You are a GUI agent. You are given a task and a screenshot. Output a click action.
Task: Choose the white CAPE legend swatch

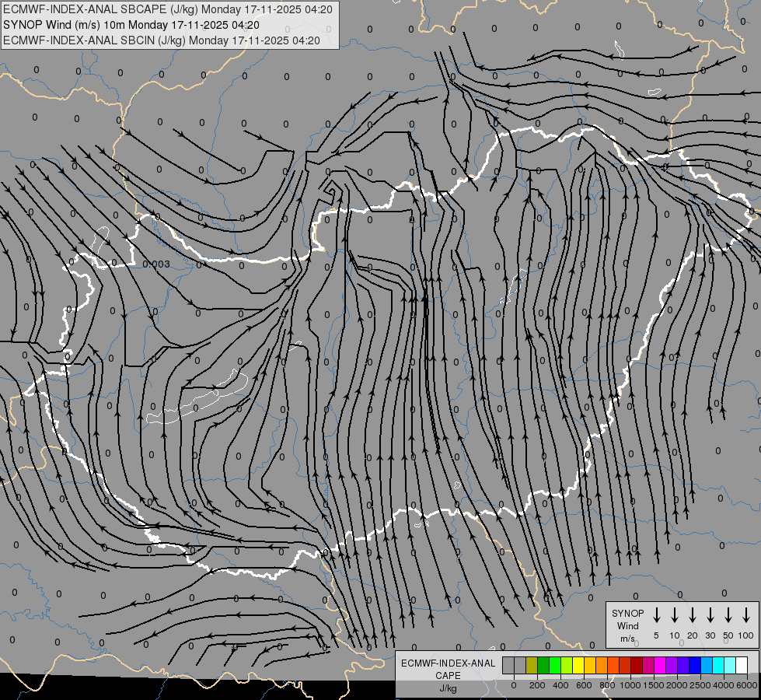point(742,665)
